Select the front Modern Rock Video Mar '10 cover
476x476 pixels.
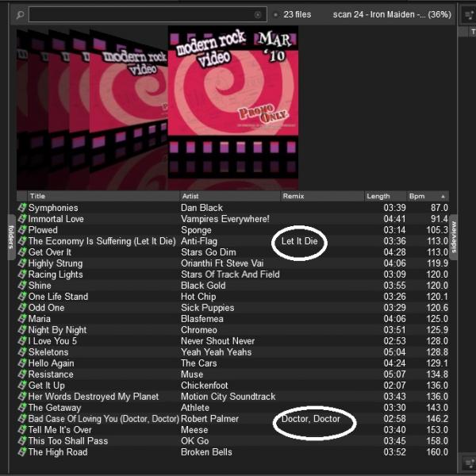pyautogui.click(x=233, y=102)
